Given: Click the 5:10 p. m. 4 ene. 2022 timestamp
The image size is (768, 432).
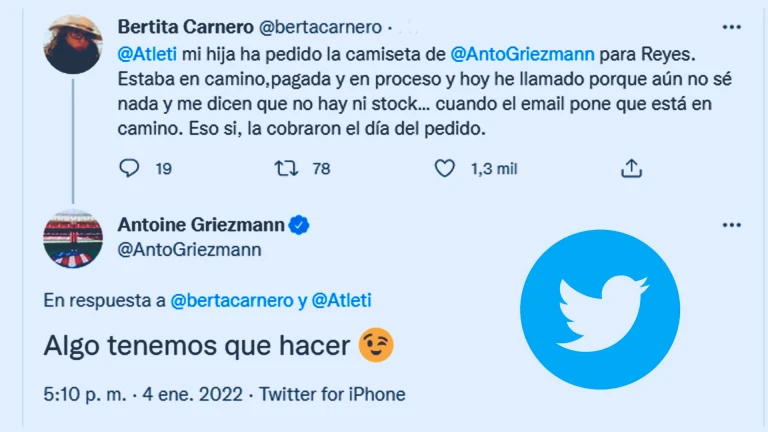Looking at the screenshot, I should [x=144, y=394].
